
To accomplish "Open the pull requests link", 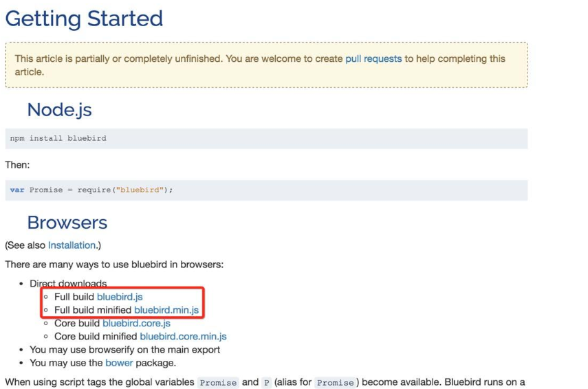I will pyautogui.click(x=373, y=59).
